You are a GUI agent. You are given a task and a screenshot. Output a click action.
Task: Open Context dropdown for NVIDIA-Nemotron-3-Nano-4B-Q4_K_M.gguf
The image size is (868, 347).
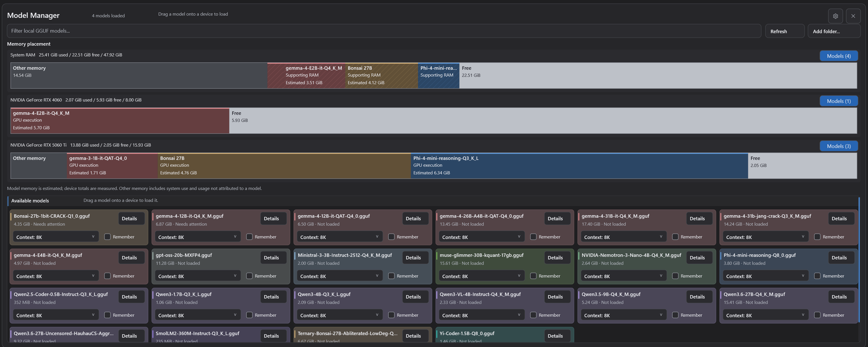624,276
